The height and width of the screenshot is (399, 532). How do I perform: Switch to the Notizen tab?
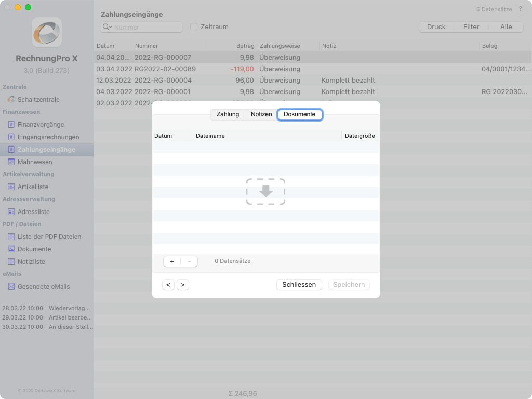(x=261, y=114)
